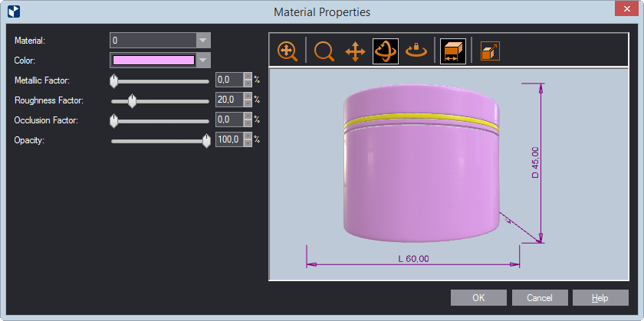Click the Zoom Extents magnifier icon
The height and width of the screenshot is (321, 644).
click(x=287, y=52)
